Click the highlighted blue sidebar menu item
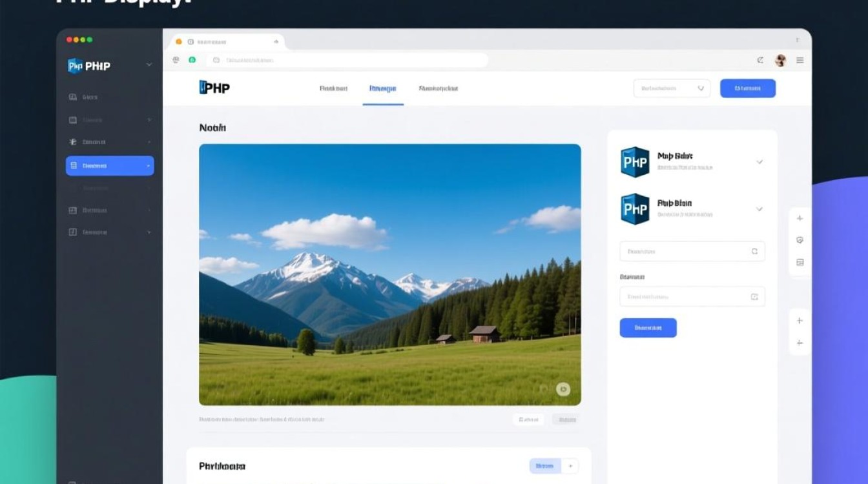868x484 pixels. point(110,166)
